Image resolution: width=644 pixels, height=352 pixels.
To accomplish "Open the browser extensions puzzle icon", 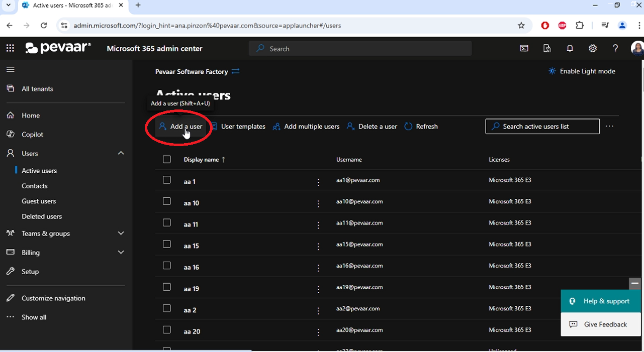I will (x=580, y=26).
